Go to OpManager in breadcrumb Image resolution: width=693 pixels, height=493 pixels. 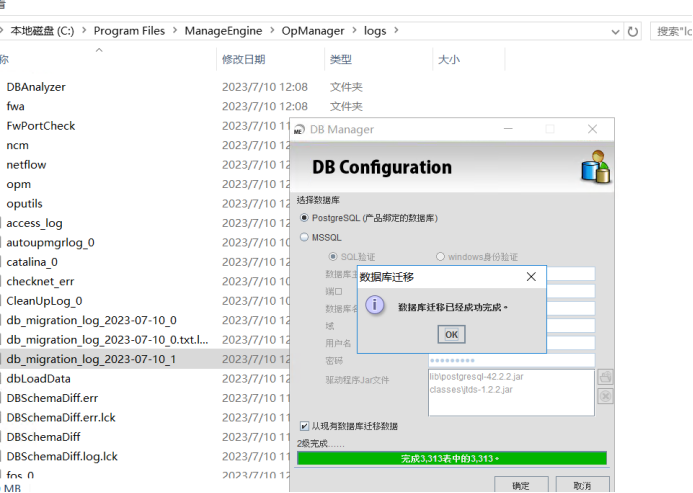(x=313, y=31)
